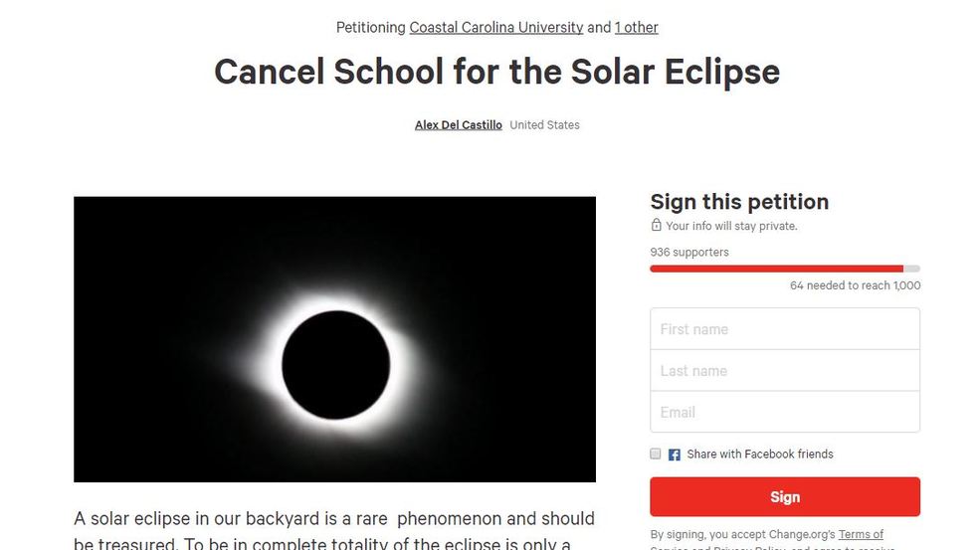Open the solar eclipse photo
Screen dimensions: 980x550
pyautogui.click(x=334, y=339)
